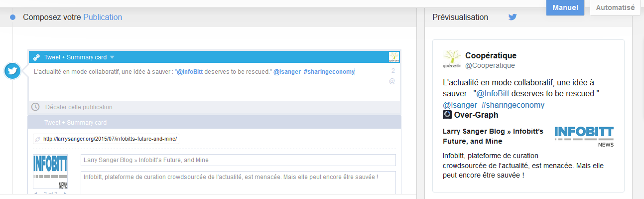
Task: Switch to Automatisé mode
Action: (615, 7)
